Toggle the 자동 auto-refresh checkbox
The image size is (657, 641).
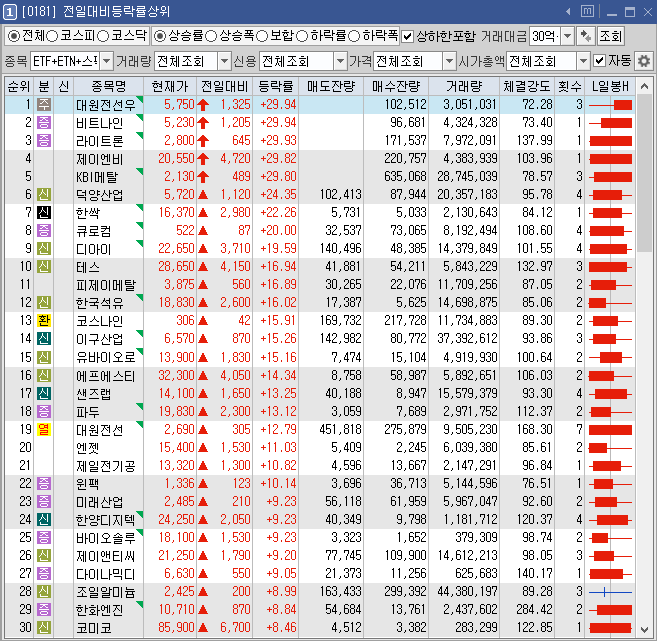(600, 61)
